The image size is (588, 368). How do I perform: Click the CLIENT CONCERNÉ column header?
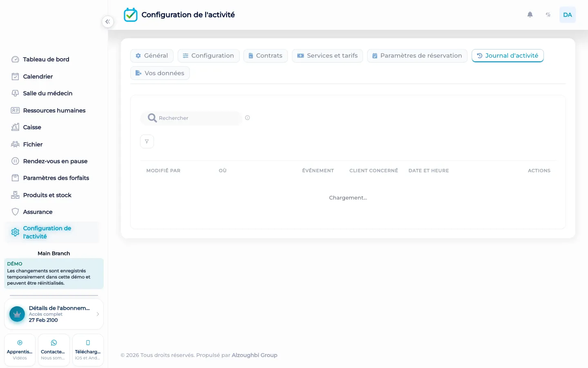pyautogui.click(x=374, y=171)
